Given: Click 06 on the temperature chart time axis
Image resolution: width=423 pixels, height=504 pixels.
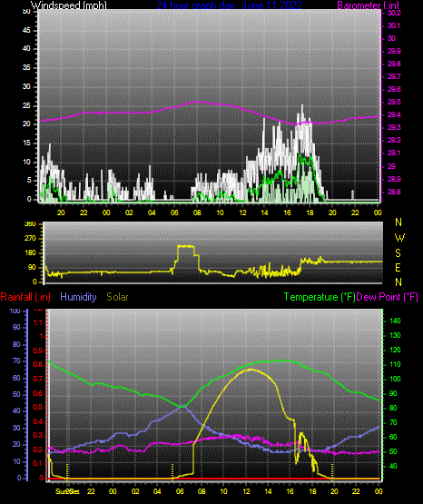Looking at the screenshot, I should [180, 491].
